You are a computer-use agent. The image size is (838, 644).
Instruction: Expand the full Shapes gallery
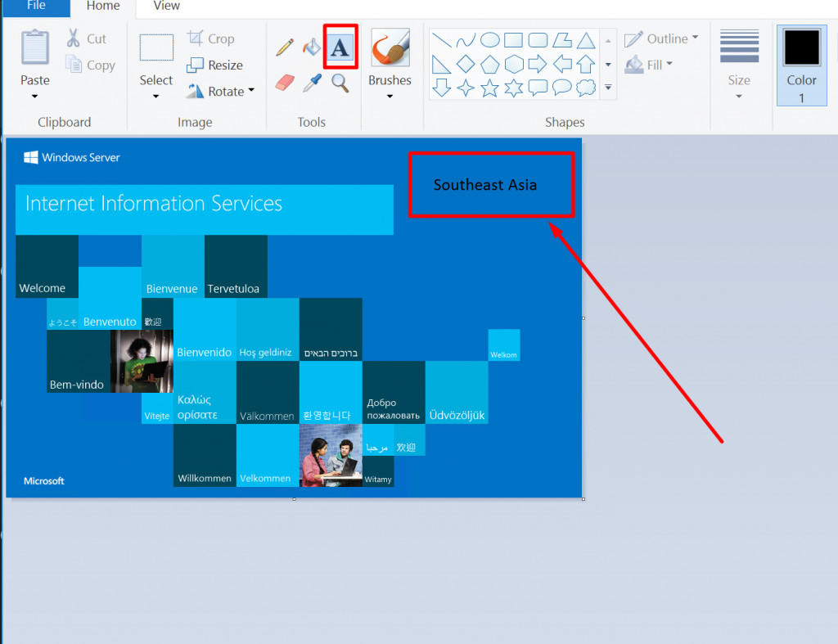[608, 88]
